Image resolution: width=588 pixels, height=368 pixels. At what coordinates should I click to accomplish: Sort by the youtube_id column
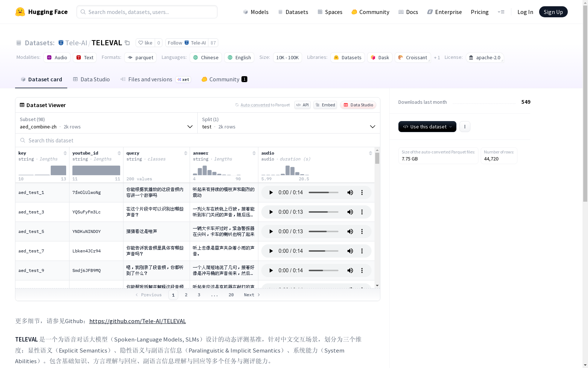pyautogui.click(x=119, y=153)
